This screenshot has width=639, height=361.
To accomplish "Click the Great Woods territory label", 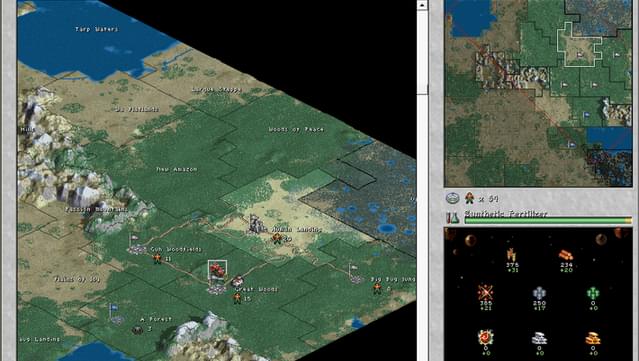I will coord(256,289).
